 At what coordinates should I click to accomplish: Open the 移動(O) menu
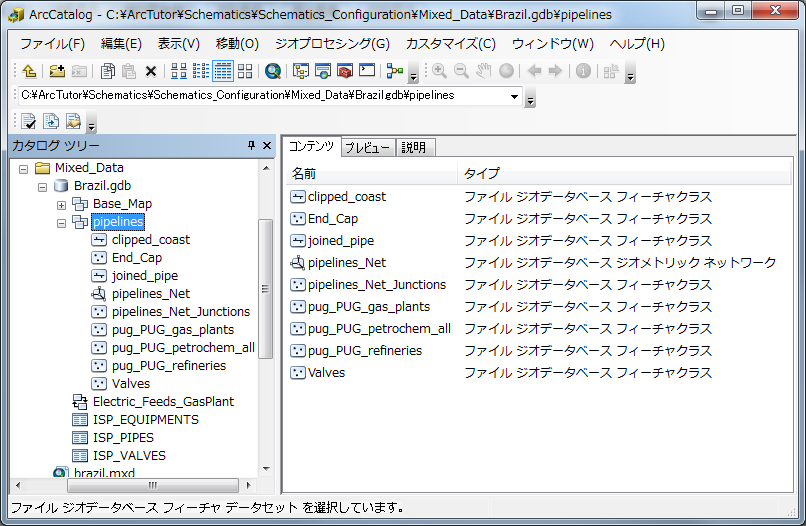click(x=237, y=44)
